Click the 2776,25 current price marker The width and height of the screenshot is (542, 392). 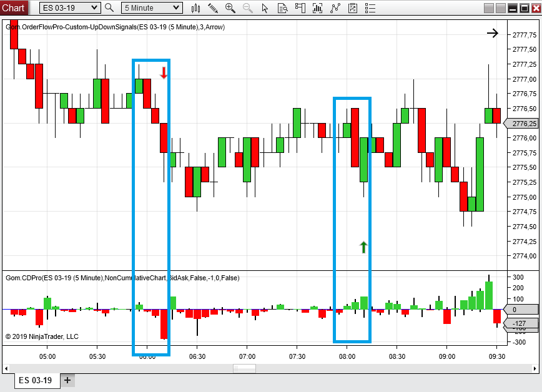tap(522, 124)
